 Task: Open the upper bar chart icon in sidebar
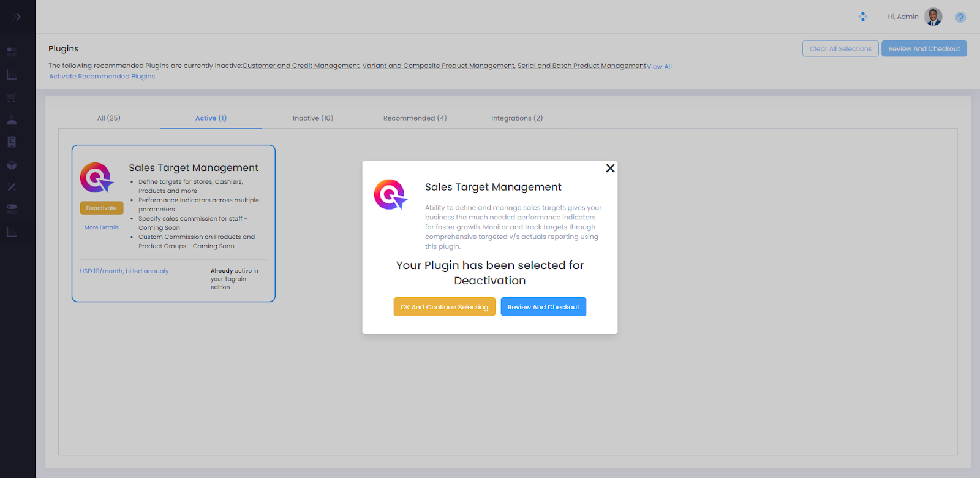click(x=12, y=75)
